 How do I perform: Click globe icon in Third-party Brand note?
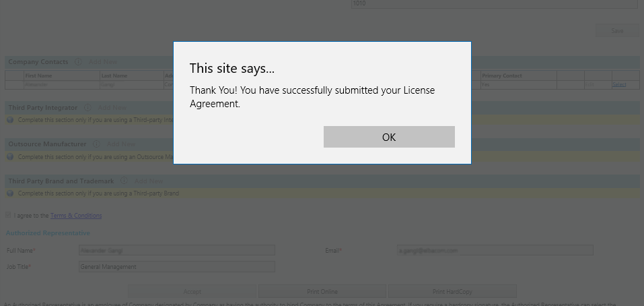tap(10, 193)
